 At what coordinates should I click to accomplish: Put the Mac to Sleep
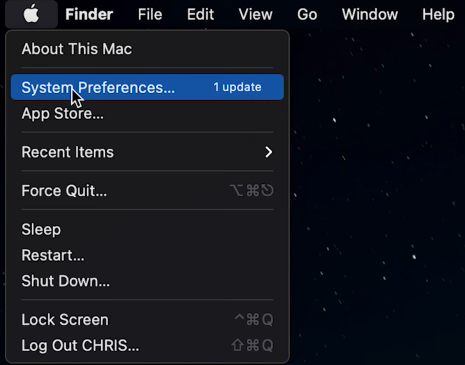pyautogui.click(x=147, y=230)
